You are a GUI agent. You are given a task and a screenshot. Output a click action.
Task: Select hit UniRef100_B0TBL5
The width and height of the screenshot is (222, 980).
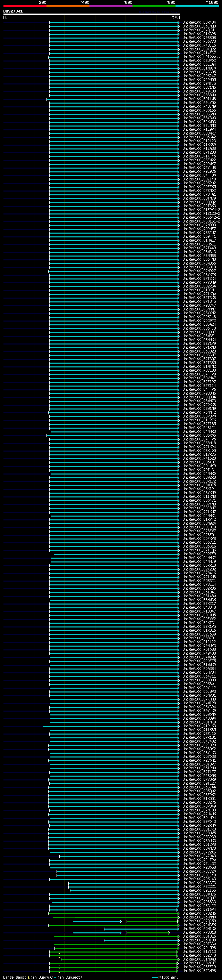pyautogui.click(x=199, y=936)
